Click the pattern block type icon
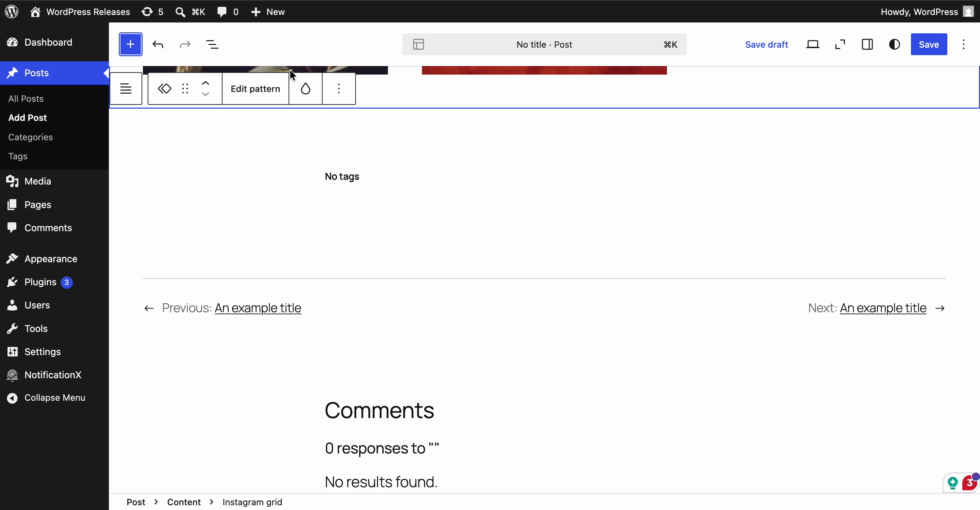 click(164, 89)
